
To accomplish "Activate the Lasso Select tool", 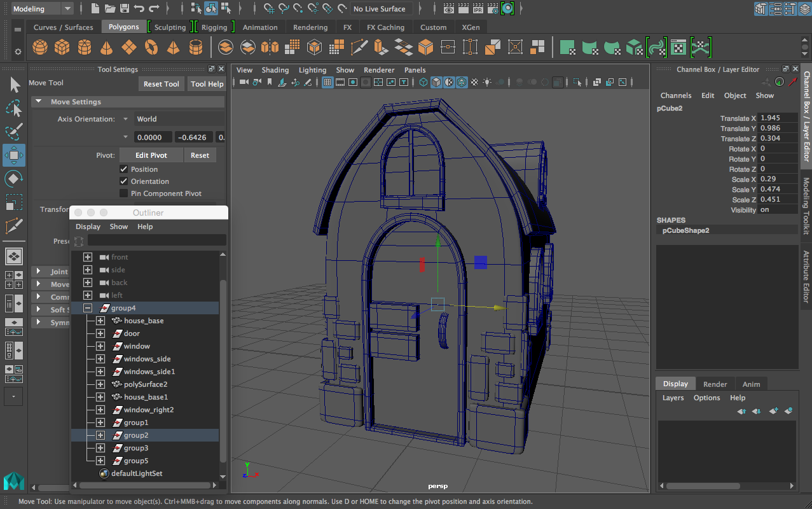I will click(13, 108).
